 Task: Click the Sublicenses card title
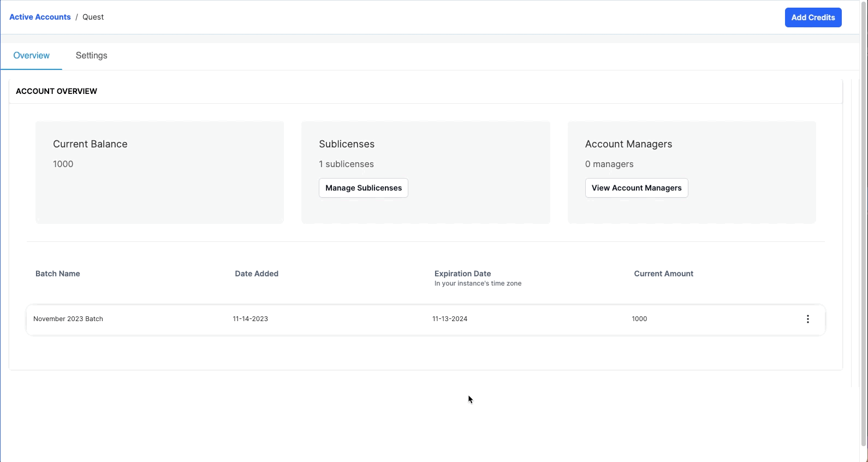[347, 144]
